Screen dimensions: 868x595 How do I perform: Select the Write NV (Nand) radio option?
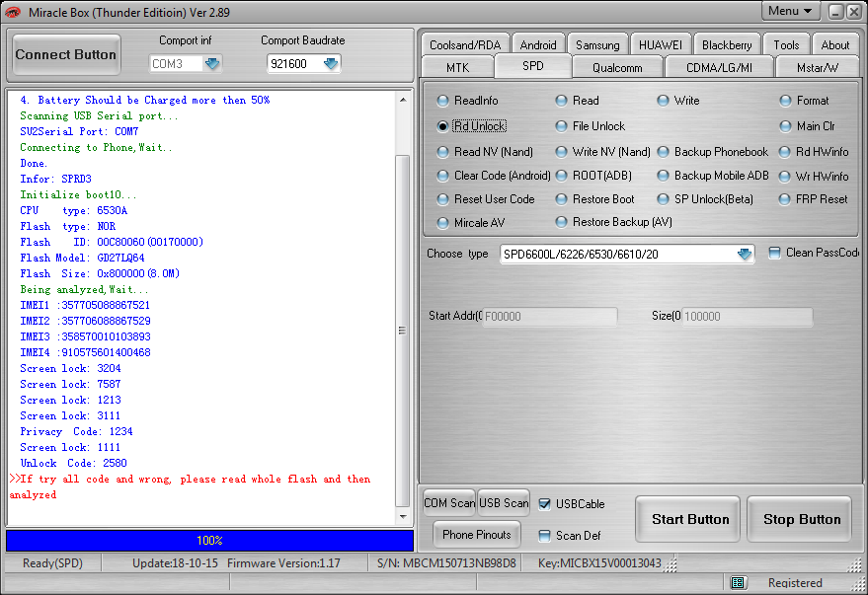click(561, 152)
